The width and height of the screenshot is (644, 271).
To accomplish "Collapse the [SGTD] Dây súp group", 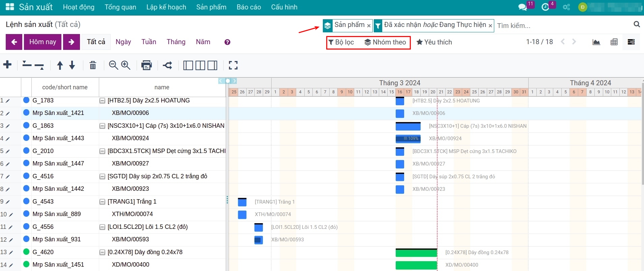I will pos(102,176).
